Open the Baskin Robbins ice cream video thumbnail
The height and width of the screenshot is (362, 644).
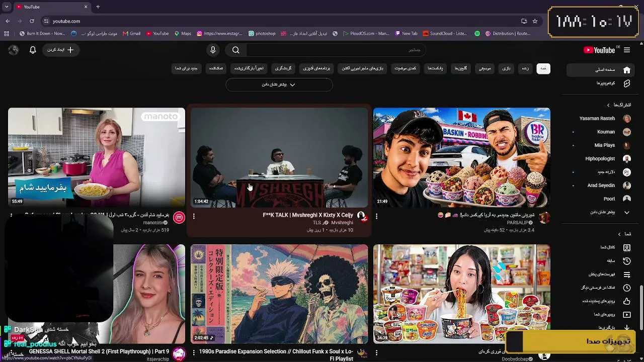(462, 157)
